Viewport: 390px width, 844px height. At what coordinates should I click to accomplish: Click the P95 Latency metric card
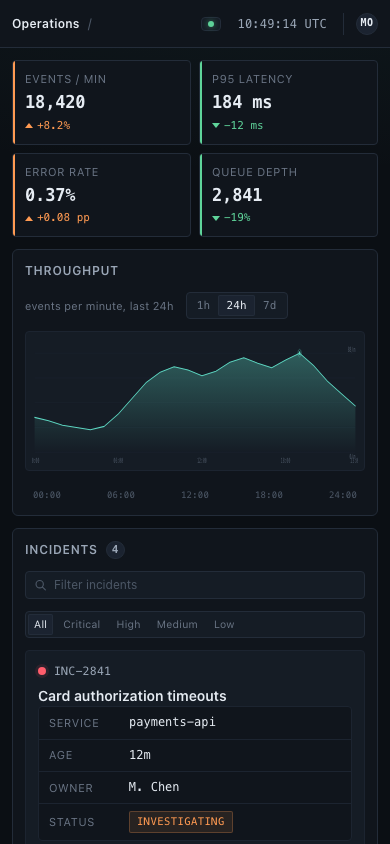[x=289, y=102]
